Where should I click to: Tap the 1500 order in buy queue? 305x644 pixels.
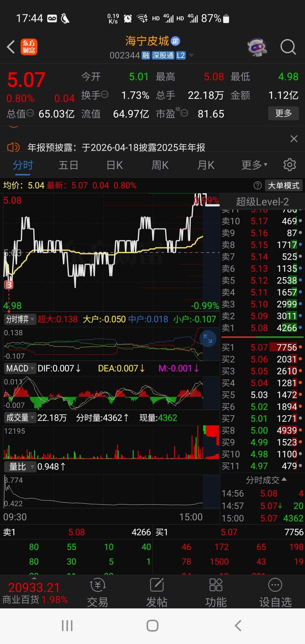(x=219, y=562)
